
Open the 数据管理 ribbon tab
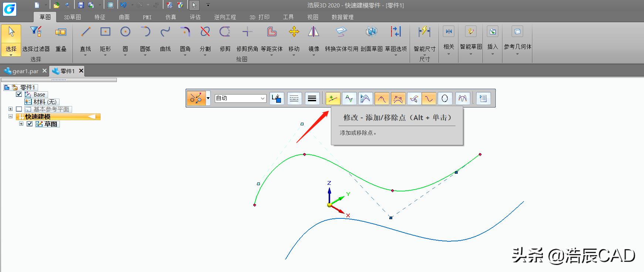tap(342, 17)
